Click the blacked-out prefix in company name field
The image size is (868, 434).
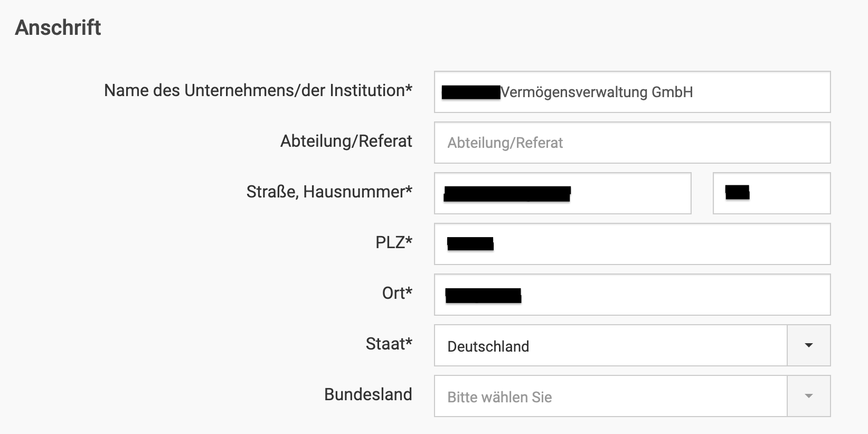(x=470, y=92)
